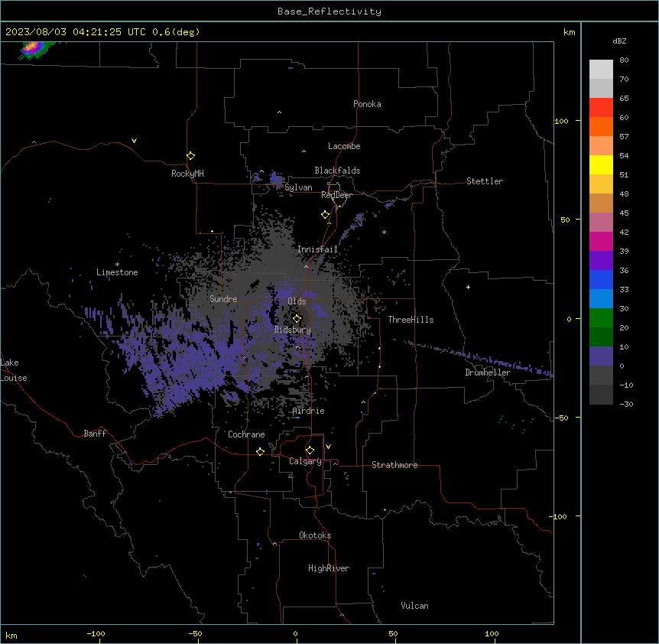Select the Sylvan label
Viewport: 659px width, 644px height.
click(298, 187)
